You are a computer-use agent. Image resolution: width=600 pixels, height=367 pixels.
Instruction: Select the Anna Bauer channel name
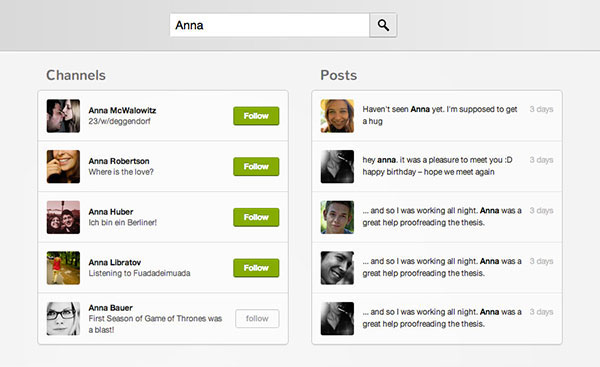coord(111,308)
